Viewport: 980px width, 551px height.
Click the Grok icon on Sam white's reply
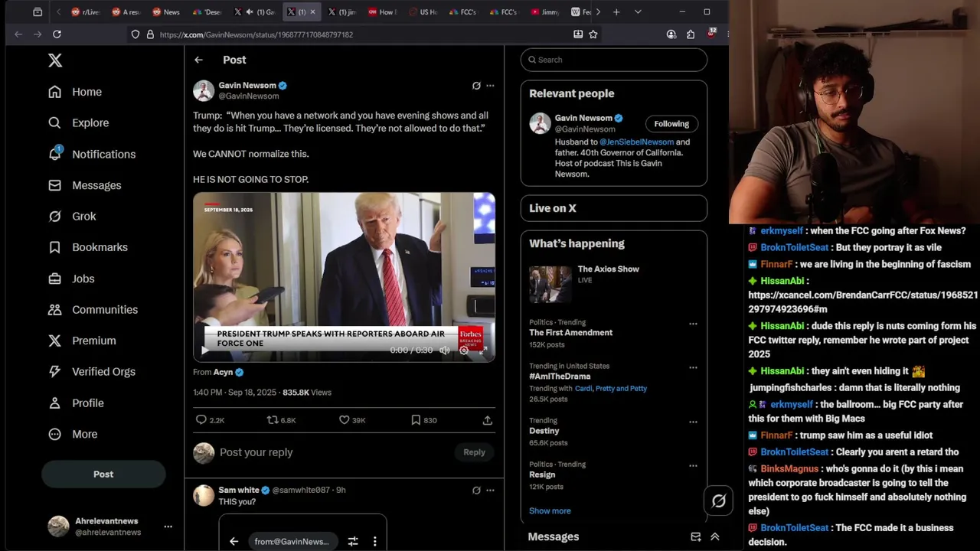coord(476,491)
